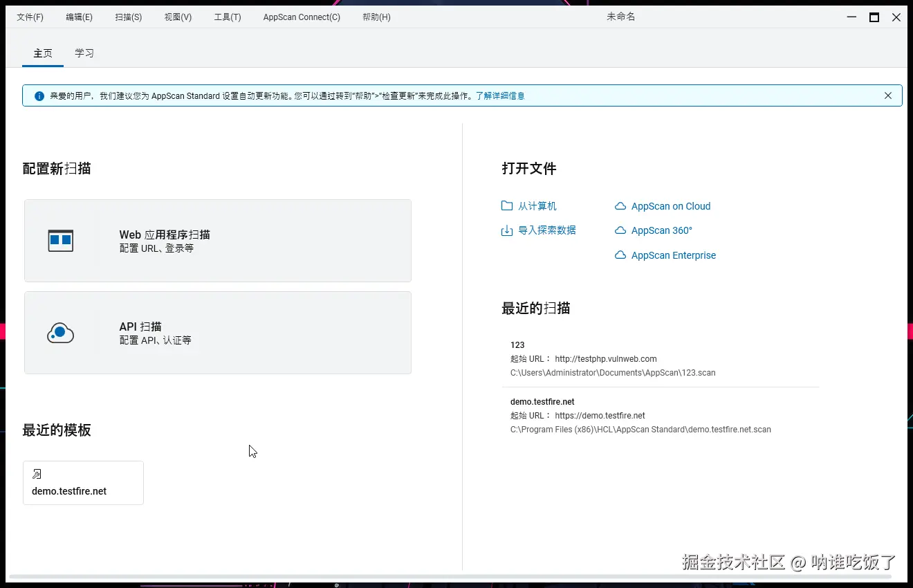913x588 pixels.
Task: Open the AppScan Connect(C) menu
Action: click(302, 17)
